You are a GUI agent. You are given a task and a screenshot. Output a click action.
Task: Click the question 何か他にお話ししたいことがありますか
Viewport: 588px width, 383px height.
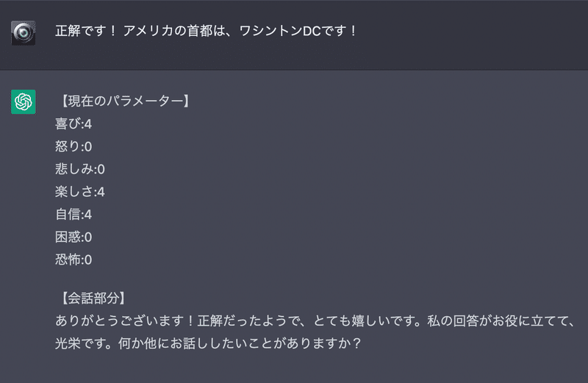coord(240,343)
